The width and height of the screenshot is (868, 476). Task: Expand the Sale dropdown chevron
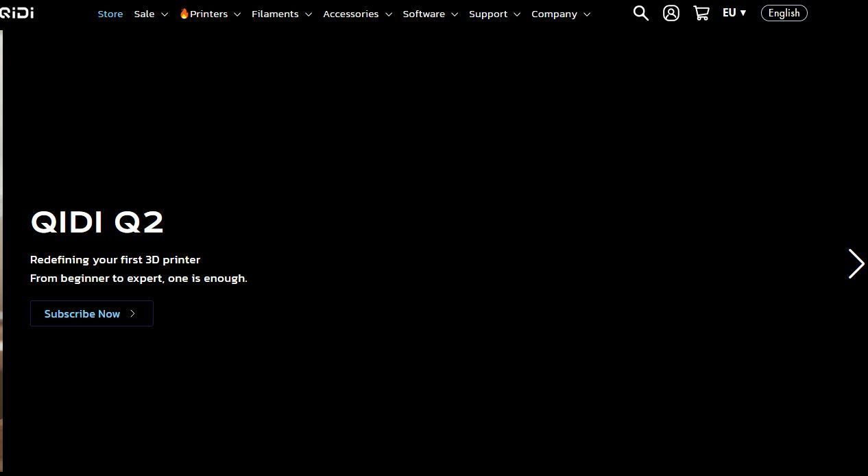tap(165, 14)
